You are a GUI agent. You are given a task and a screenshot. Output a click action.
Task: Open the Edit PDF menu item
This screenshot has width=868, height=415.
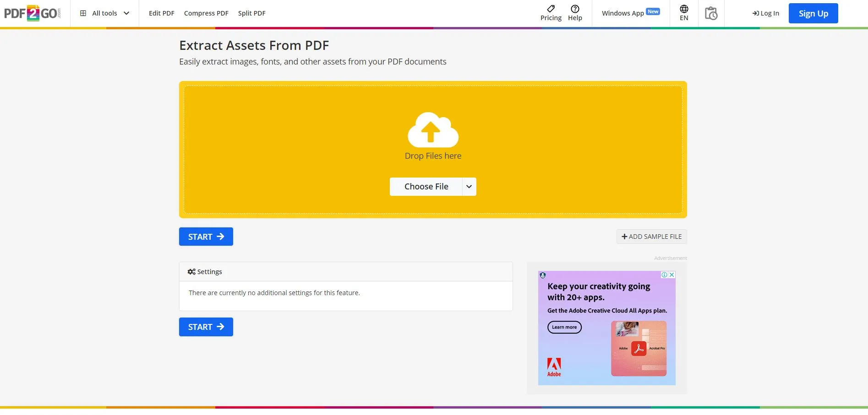[x=161, y=13]
